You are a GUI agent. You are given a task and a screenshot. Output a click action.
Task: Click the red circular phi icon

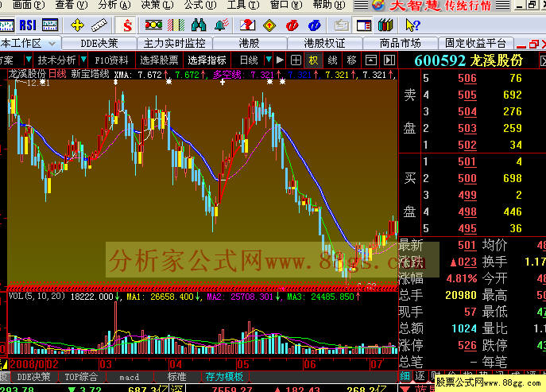pyautogui.click(x=292, y=25)
